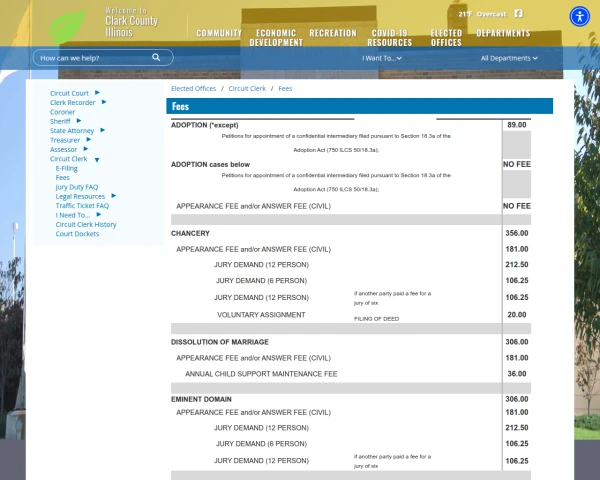600x480 pixels.
Task: Expand the State Attorney arrow
Action: coord(102,130)
